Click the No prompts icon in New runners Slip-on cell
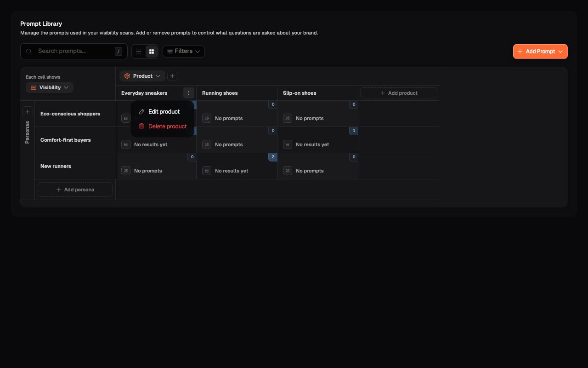This screenshot has width=588, height=368. click(288, 171)
